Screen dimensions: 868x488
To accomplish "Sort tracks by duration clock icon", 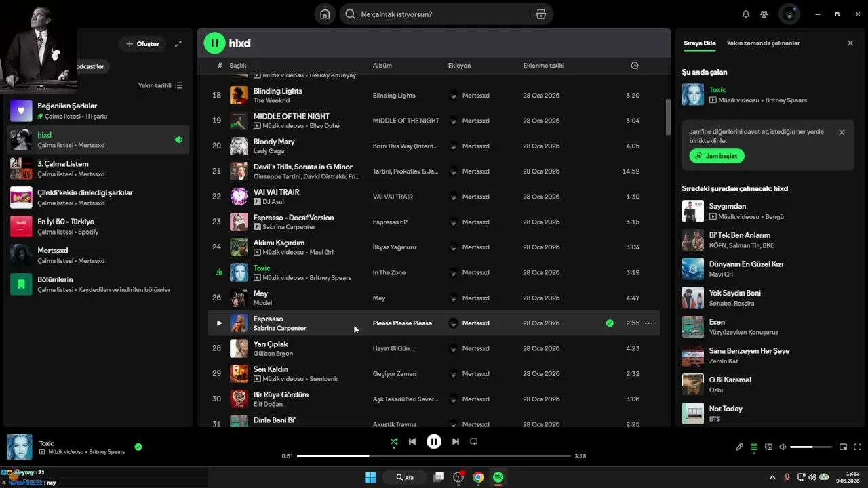I will (635, 66).
